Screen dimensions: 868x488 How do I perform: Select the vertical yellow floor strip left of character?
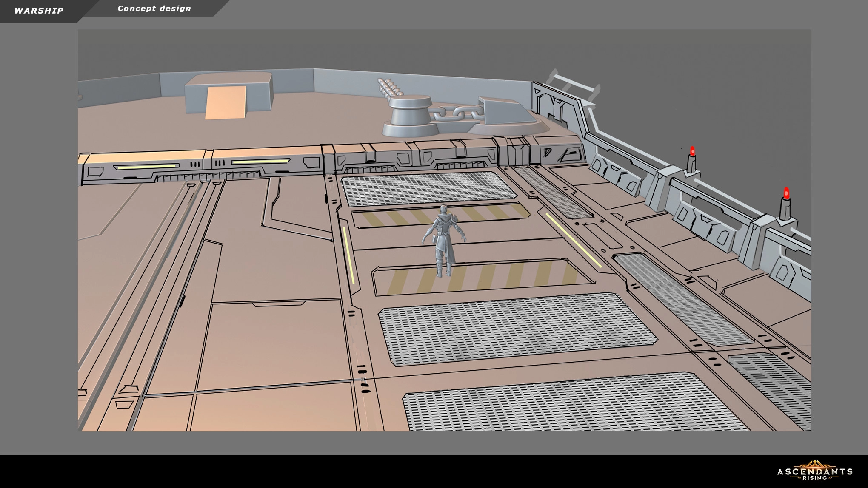click(348, 255)
